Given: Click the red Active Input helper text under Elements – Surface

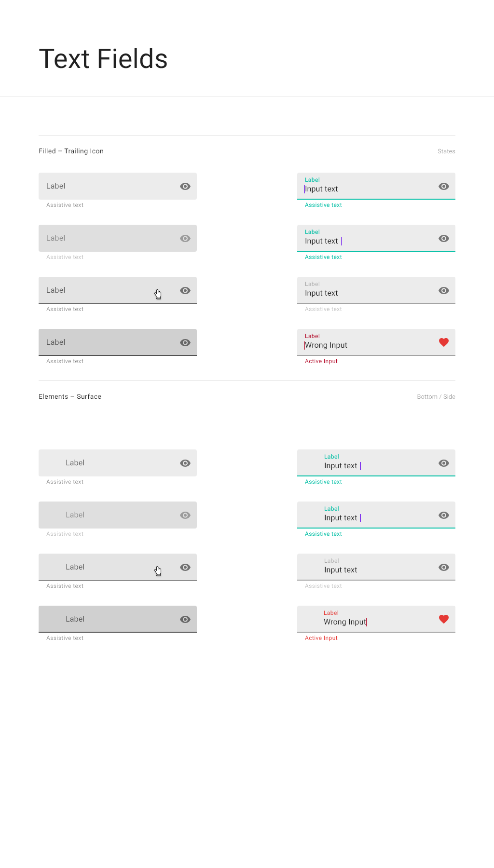Looking at the screenshot, I should (x=321, y=638).
